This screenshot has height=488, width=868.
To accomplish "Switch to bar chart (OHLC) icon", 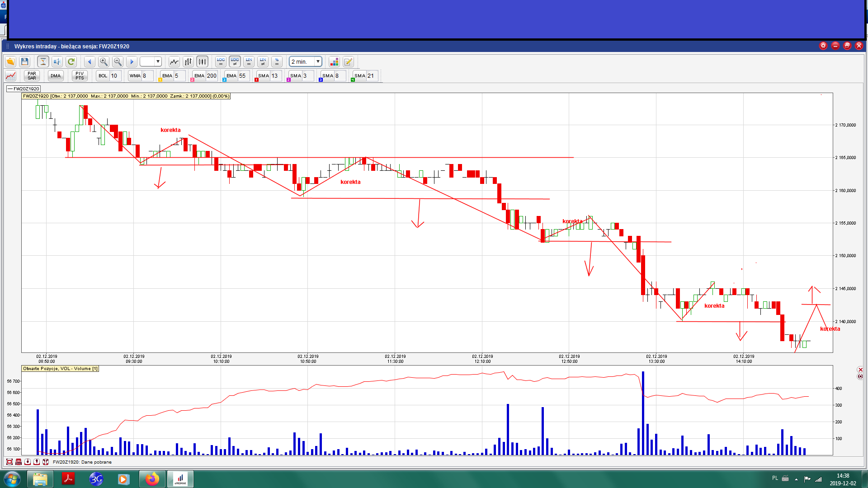I will [188, 61].
